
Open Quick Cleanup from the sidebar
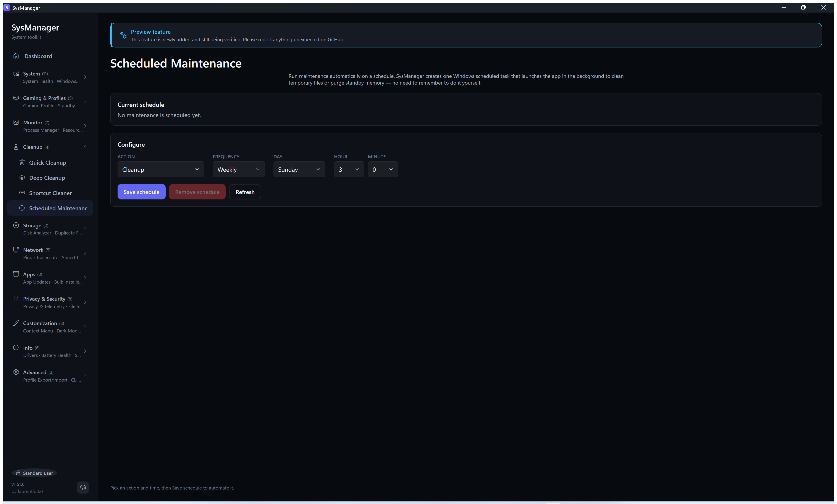[50, 163]
